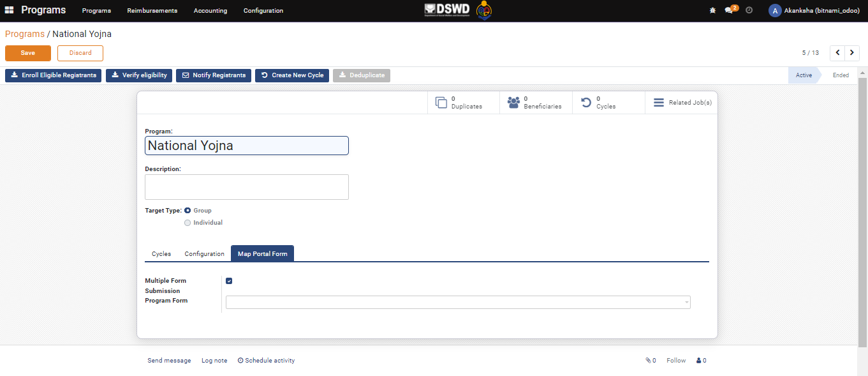Click the Save button
Viewport: 868px width, 376px height.
pyautogui.click(x=28, y=53)
